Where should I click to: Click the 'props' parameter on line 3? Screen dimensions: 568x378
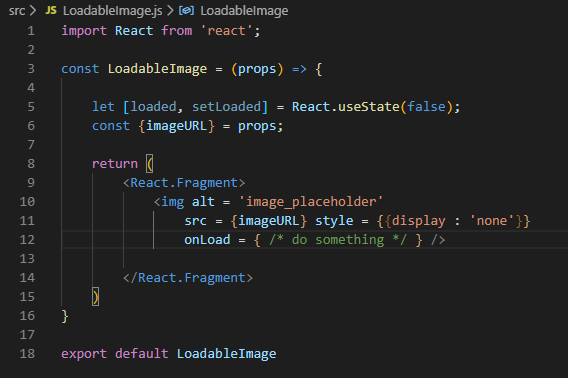coord(257,69)
